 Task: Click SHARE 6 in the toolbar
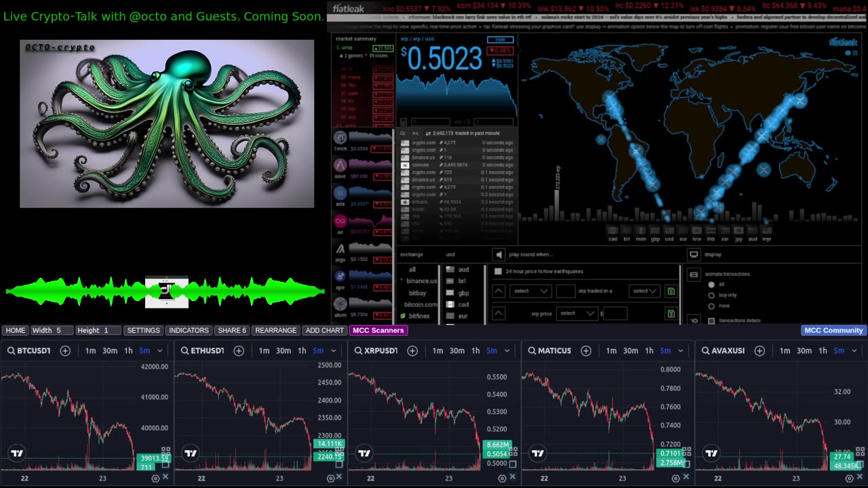pos(232,331)
